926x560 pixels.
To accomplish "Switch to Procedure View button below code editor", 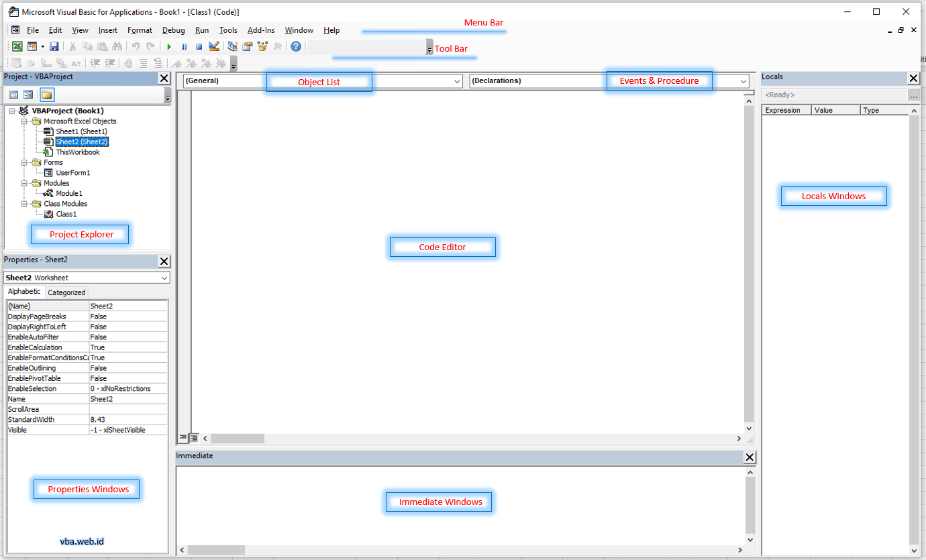I will (x=183, y=437).
